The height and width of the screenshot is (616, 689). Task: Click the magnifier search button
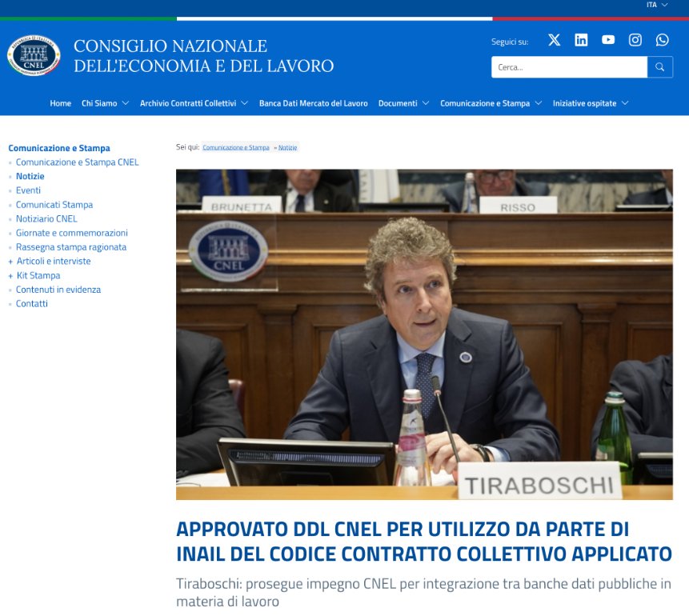pos(659,66)
